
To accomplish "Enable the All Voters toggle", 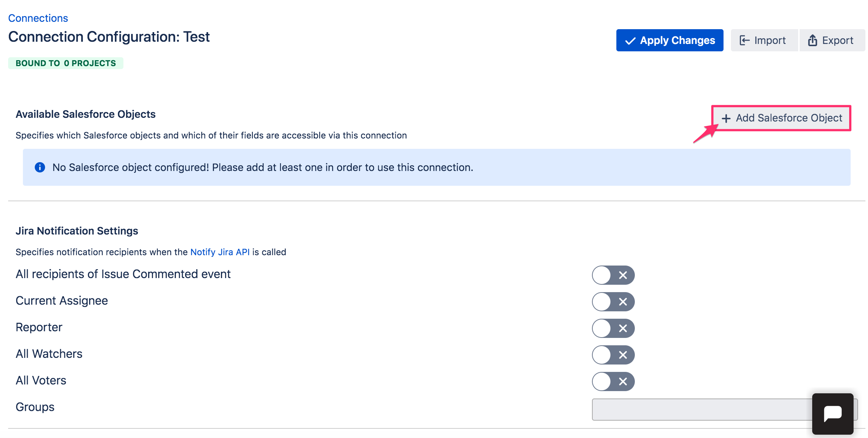I will tap(613, 381).
